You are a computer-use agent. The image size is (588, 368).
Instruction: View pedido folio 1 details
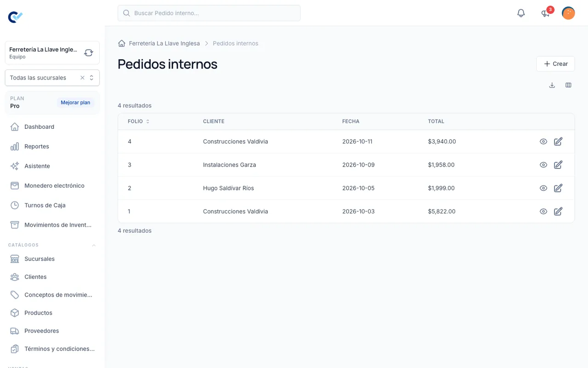pos(543,212)
